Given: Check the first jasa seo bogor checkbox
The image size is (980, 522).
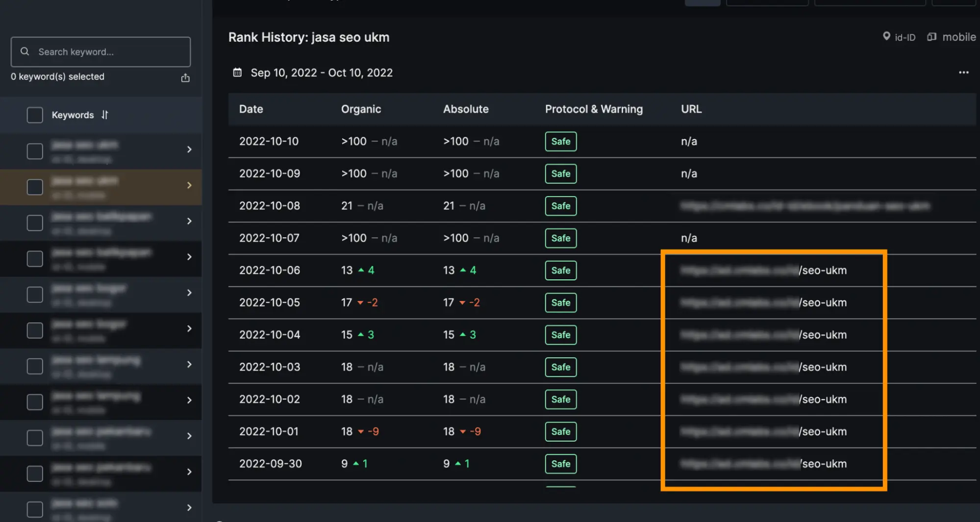Looking at the screenshot, I should point(35,294).
